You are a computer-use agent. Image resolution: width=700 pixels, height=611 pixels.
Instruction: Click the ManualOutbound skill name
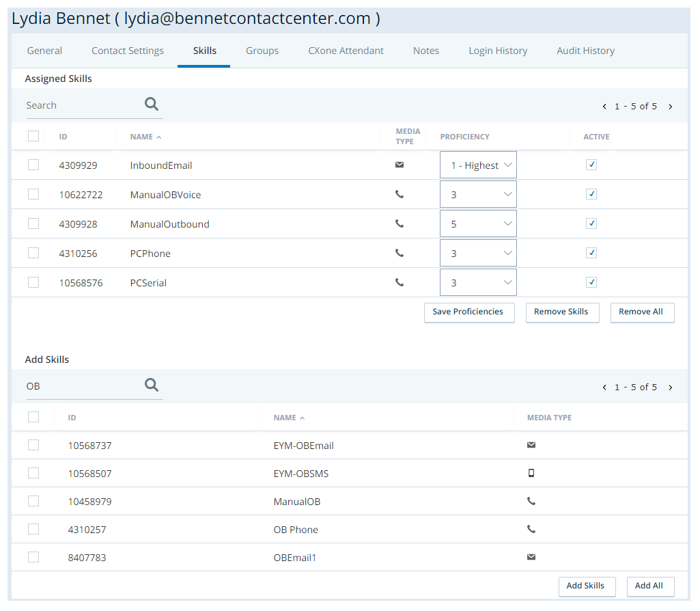point(169,224)
